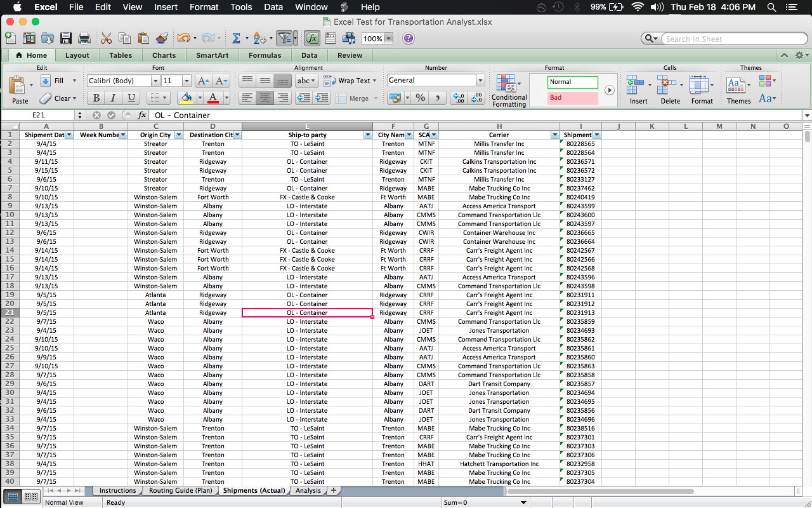Decrease font size with A-down icon
Image resolution: width=812 pixels, height=508 pixels.
pyautogui.click(x=221, y=81)
